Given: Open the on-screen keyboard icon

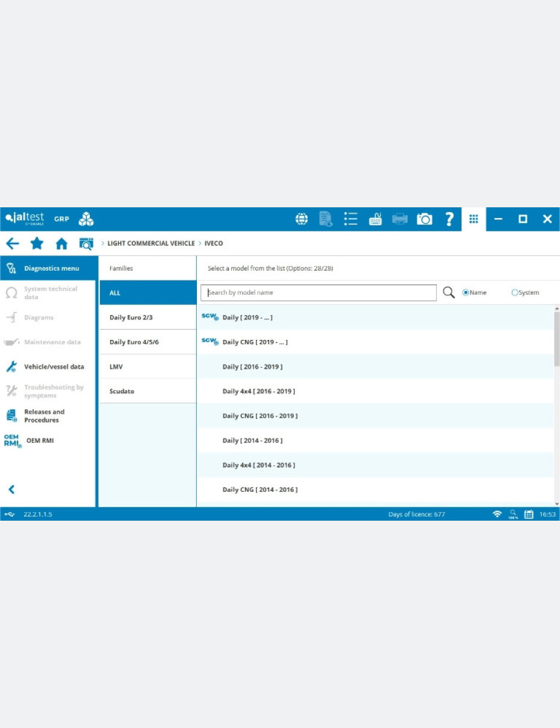Looking at the screenshot, I should click(375, 219).
